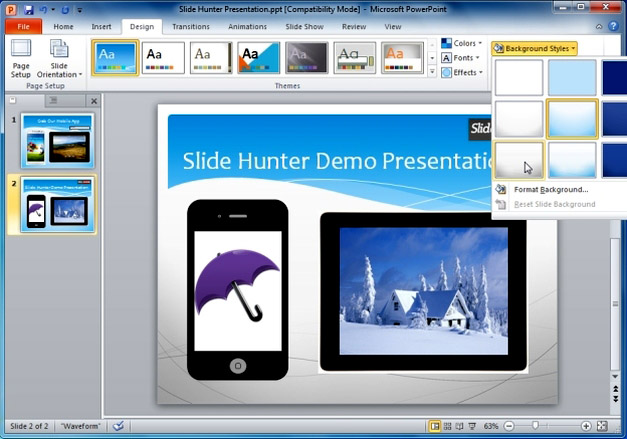Screen dimensions: 627x439
Task: Click the zoom slider handle
Action: click(535, 426)
